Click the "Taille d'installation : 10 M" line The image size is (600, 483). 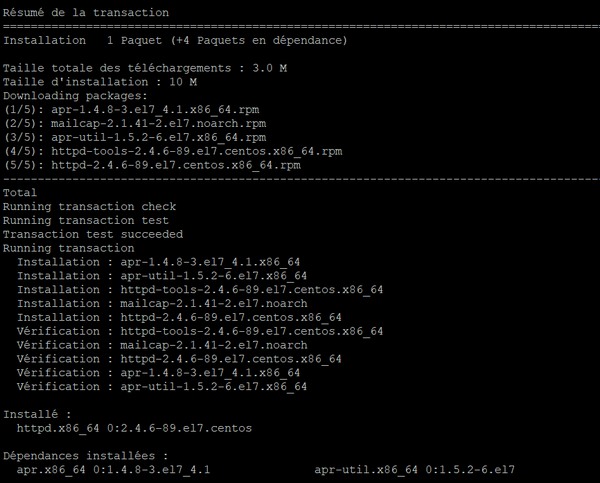pos(100,82)
